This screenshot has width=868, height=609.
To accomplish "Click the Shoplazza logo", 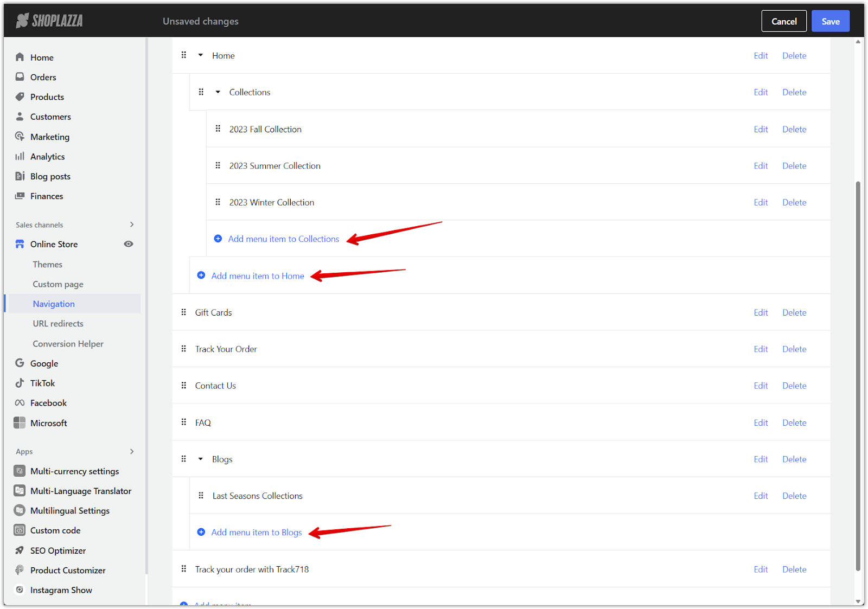I will pyautogui.click(x=49, y=21).
